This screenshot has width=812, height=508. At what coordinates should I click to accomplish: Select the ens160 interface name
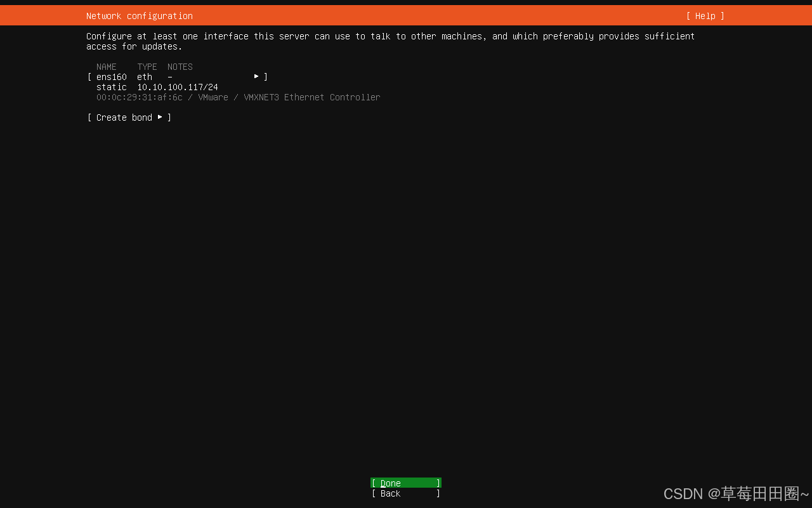coord(111,77)
